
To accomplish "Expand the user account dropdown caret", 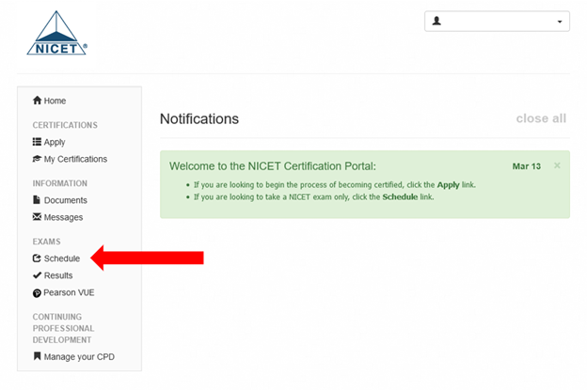I will [560, 22].
